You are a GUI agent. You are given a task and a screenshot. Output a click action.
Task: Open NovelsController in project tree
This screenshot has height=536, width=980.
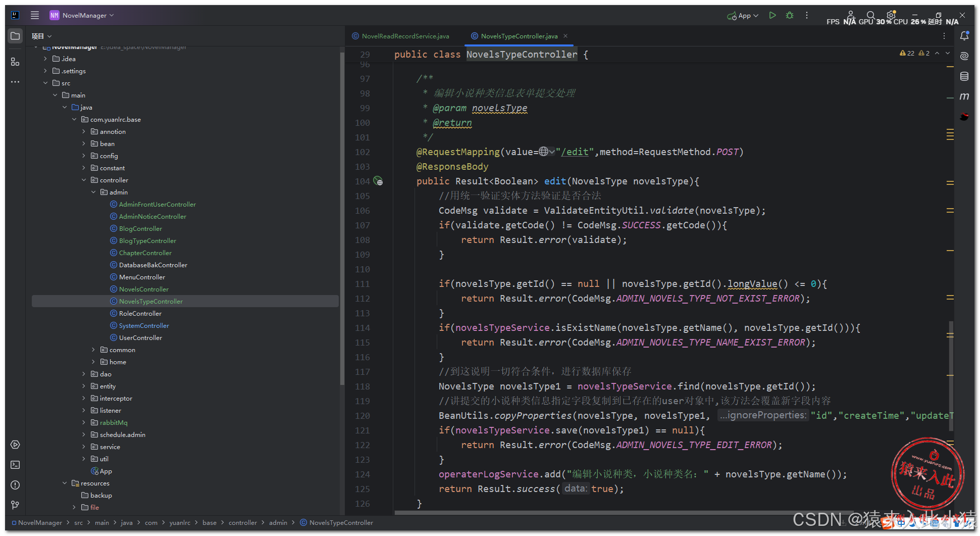143,289
